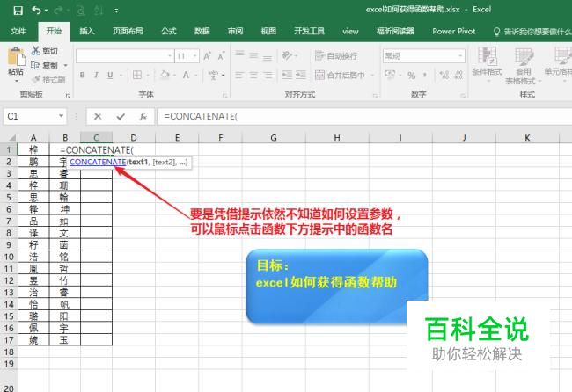Click the Select All corner triangle
Viewport: 572px width, 392px height.
[x=12, y=138]
